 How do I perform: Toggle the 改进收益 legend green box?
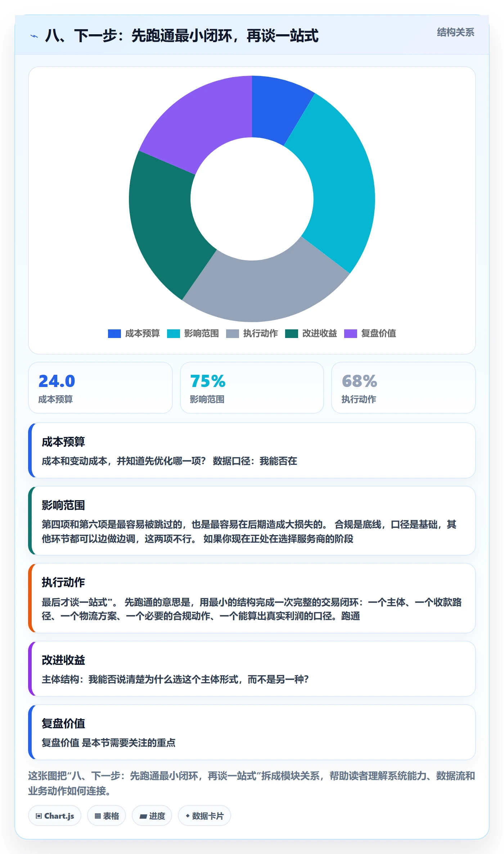(x=291, y=334)
